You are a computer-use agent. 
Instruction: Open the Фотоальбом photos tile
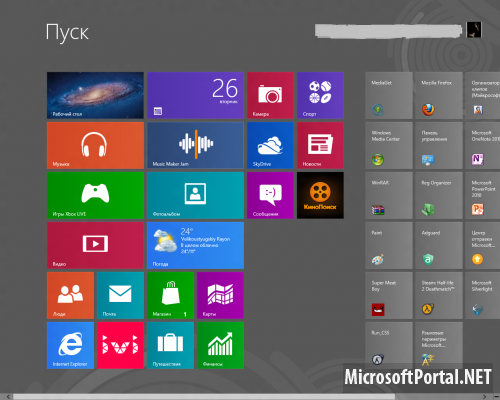[195, 195]
